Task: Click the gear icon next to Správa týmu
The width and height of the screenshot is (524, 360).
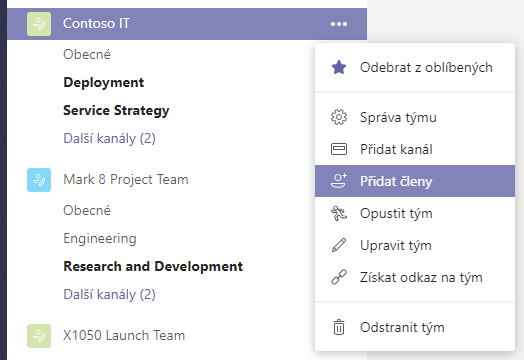Action: pyautogui.click(x=339, y=117)
